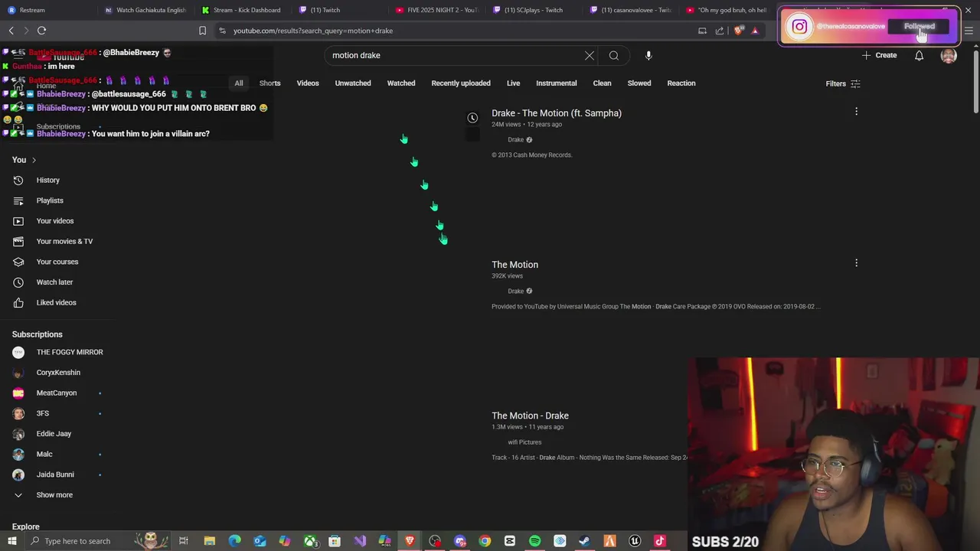Start voice search with the microphone icon
The height and width of the screenshot is (551, 980).
point(648,55)
